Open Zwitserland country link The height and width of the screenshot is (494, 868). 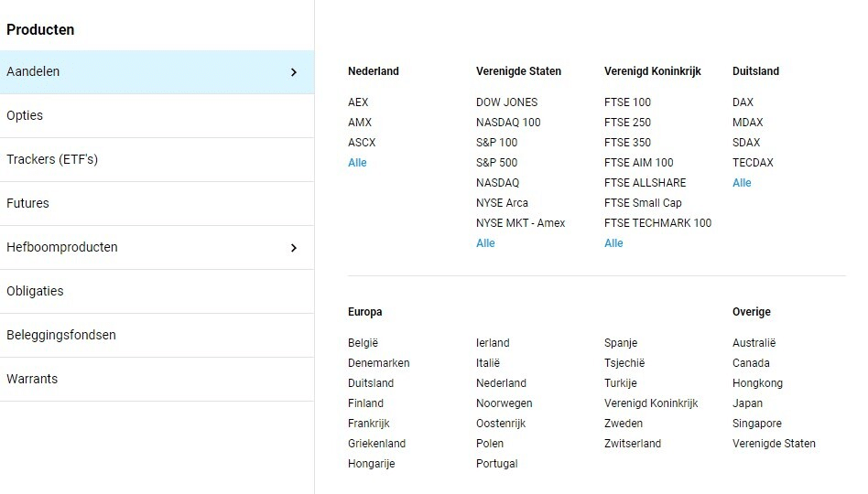(632, 444)
